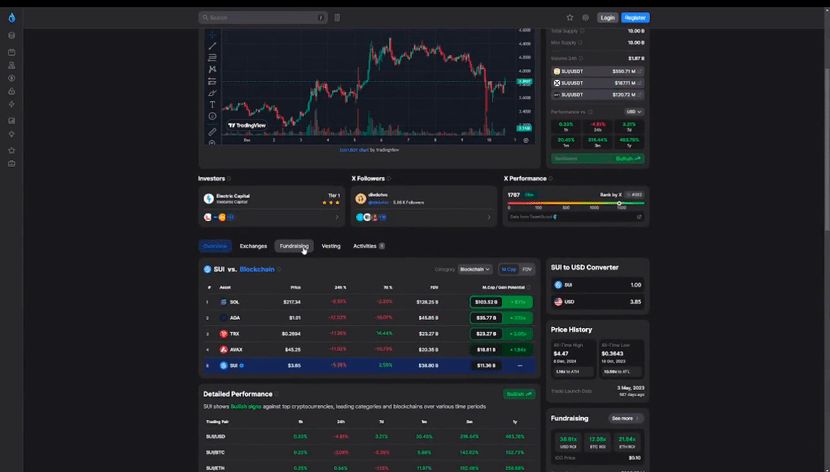Click See more in the Fundraising panel
The width and height of the screenshot is (830, 472).
click(626, 419)
